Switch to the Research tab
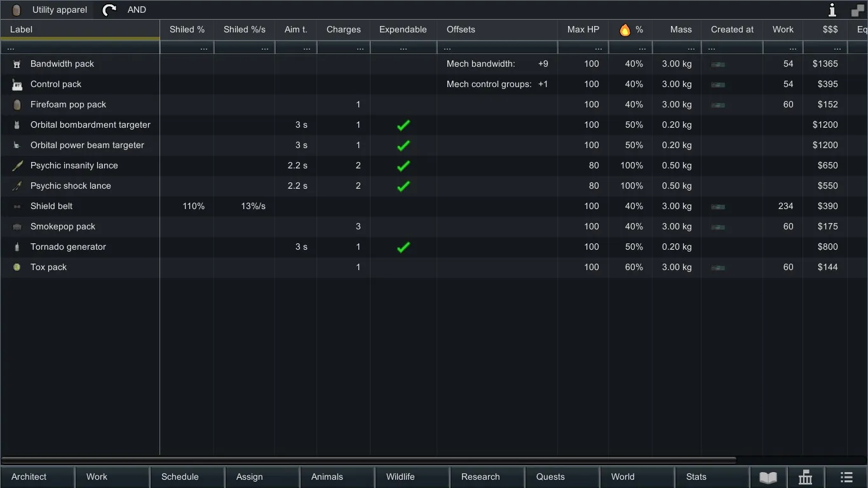Image resolution: width=868 pixels, height=488 pixels. (480, 477)
